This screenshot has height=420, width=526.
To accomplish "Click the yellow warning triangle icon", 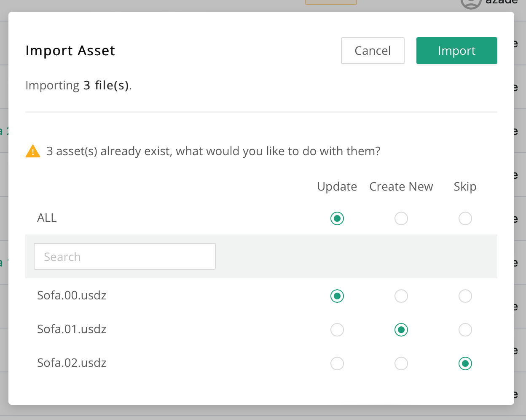I will [x=33, y=151].
